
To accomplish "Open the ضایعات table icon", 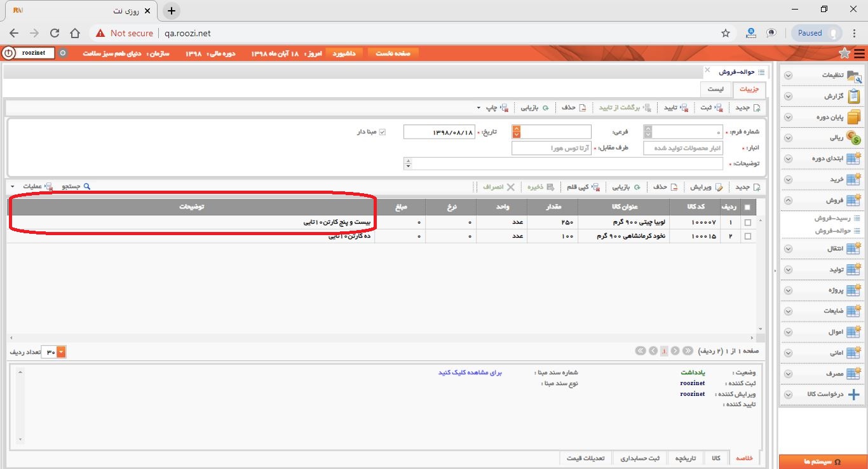I will click(853, 311).
